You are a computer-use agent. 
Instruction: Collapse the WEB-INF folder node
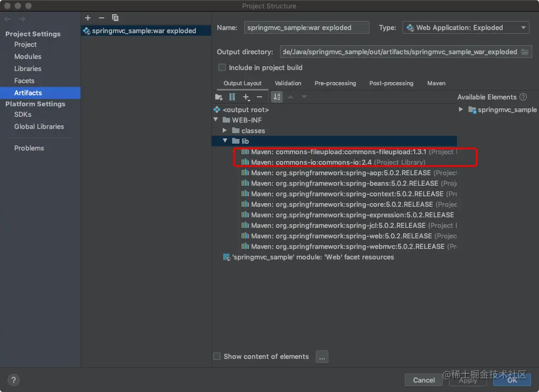(x=216, y=119)
